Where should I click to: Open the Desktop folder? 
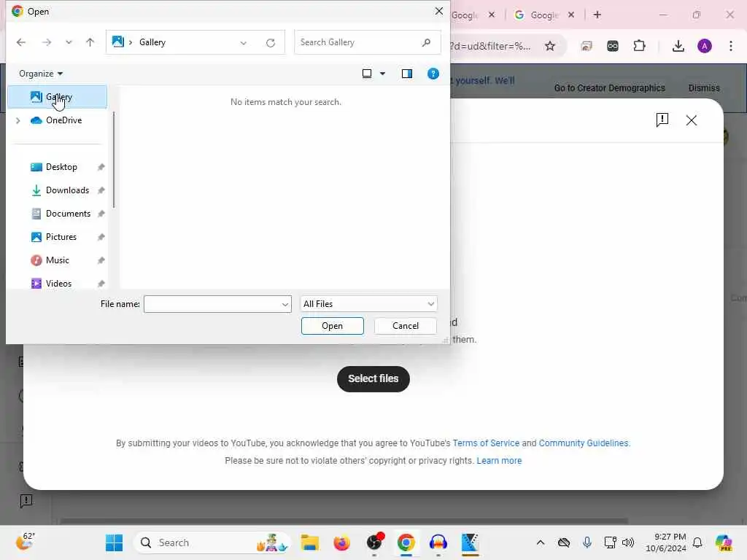[x=61, y=167]
